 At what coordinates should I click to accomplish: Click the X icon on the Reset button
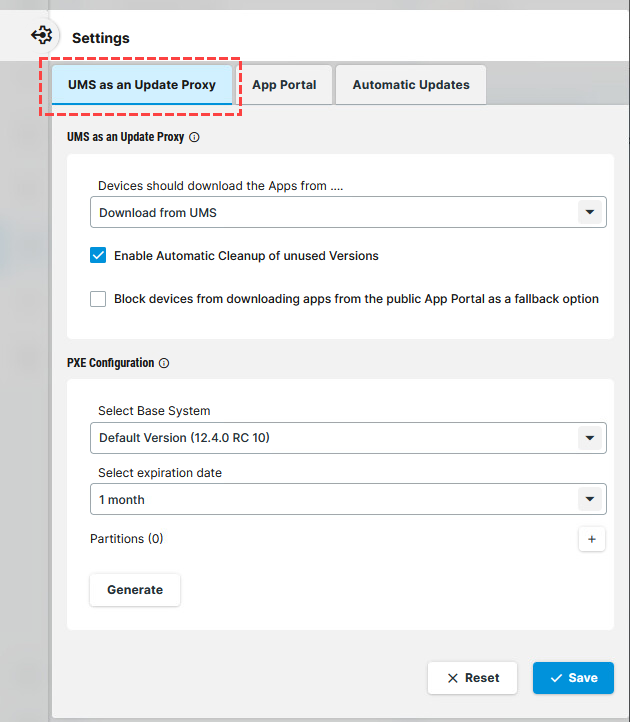point(453,678)
